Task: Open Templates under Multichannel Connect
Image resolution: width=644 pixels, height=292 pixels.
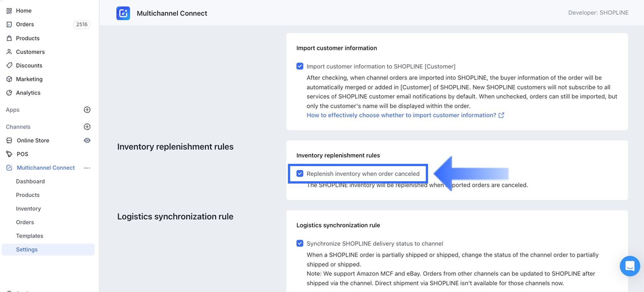Action: pyautogui.click(x=30, y=236)
